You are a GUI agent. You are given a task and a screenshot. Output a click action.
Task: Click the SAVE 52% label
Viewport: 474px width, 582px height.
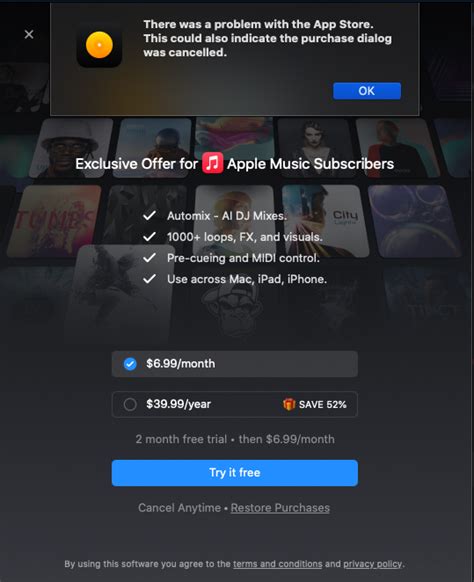coord(323,404)
